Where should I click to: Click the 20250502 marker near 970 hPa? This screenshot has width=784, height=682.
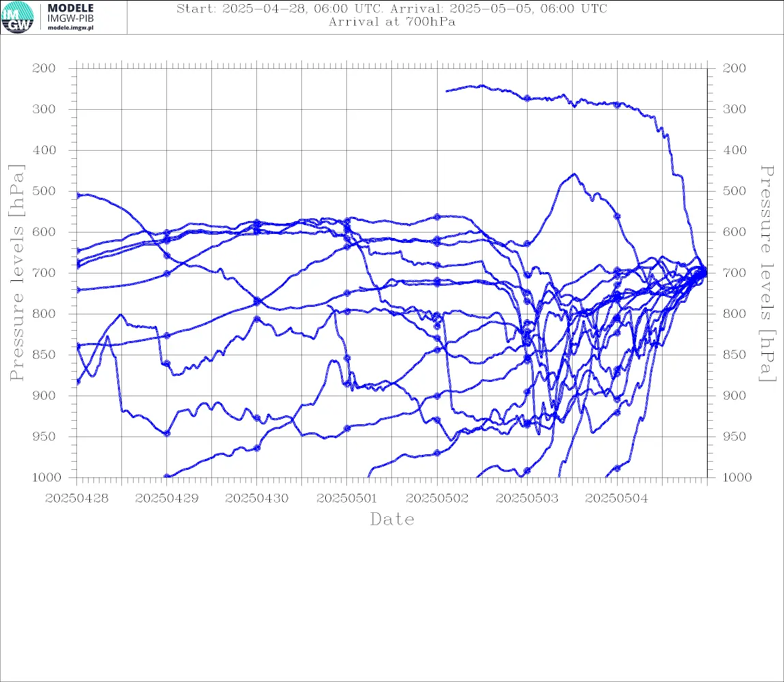437,453
